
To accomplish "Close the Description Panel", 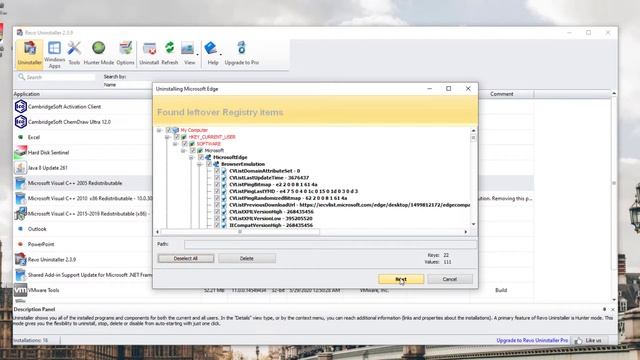I will pyautogui.click(x=612, y=309).
